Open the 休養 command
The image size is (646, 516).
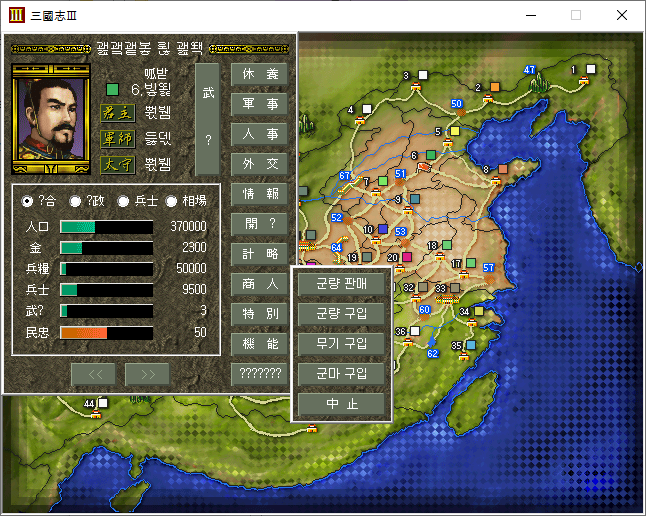coord(260,74)
